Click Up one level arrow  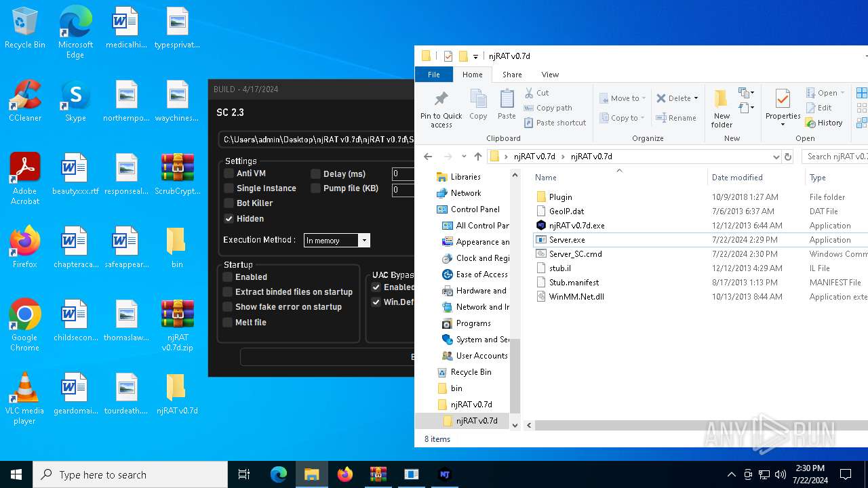pyautogui.click(x=478, y=157)
